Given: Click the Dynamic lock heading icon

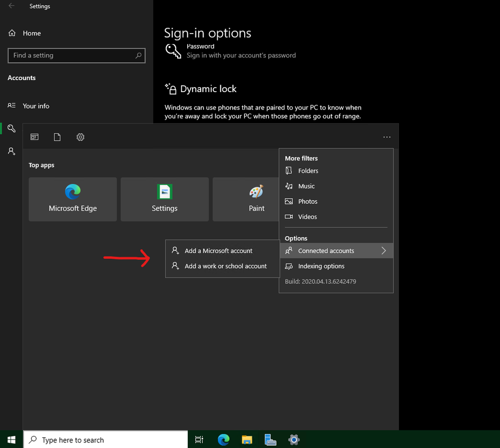Looking at the screenshot, I should pyautogui.click(x=171, y=89).
